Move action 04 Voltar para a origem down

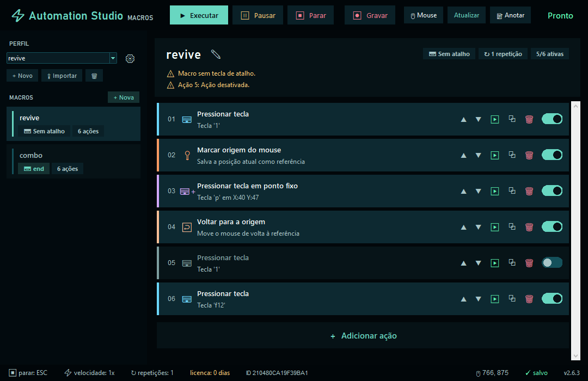click(x=478, y=228)
